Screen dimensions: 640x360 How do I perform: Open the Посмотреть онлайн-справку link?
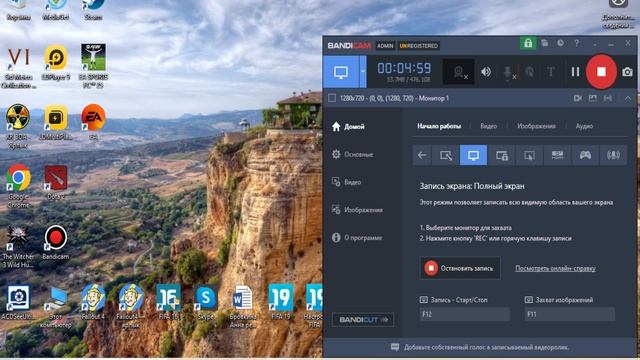click(x=555, y=268)
